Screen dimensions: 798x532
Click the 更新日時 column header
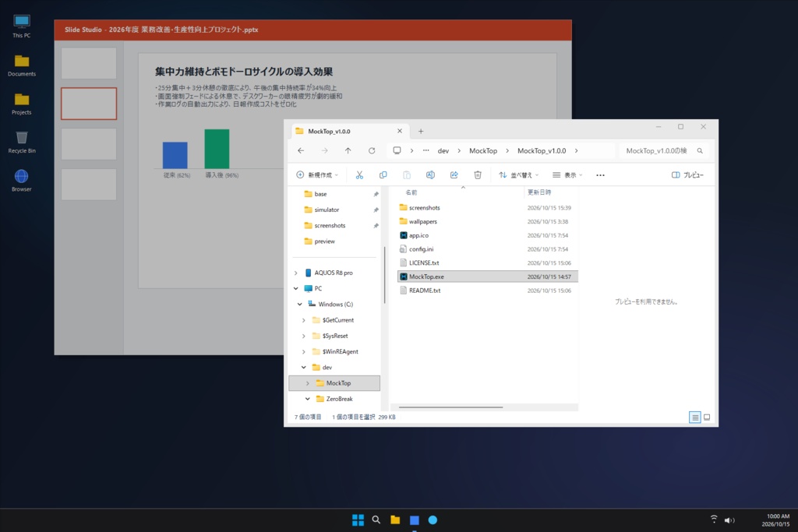[x=539, y=192]
